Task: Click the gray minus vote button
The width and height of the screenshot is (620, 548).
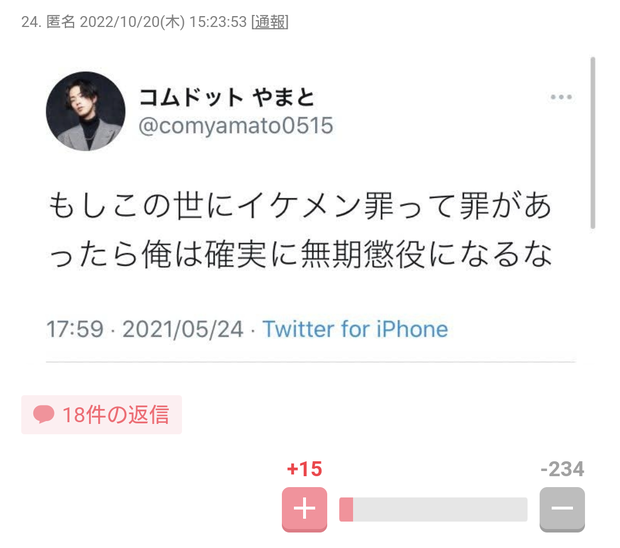Action: point(562,509)
